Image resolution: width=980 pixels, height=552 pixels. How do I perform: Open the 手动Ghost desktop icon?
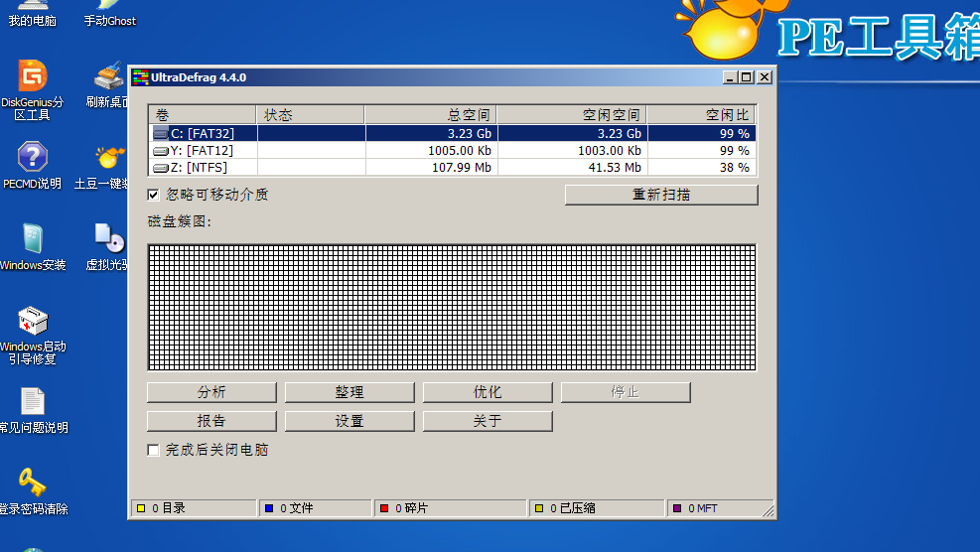[109, 14]
